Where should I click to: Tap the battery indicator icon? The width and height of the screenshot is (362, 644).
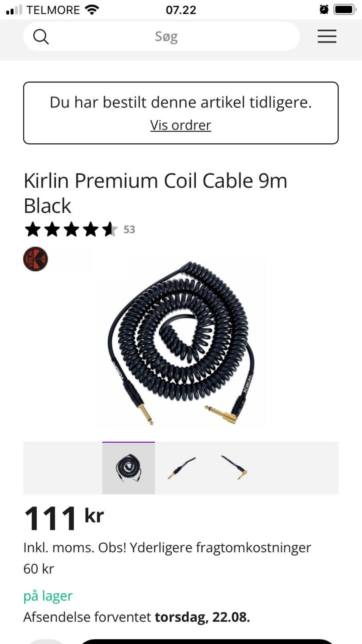coord(345,9)
